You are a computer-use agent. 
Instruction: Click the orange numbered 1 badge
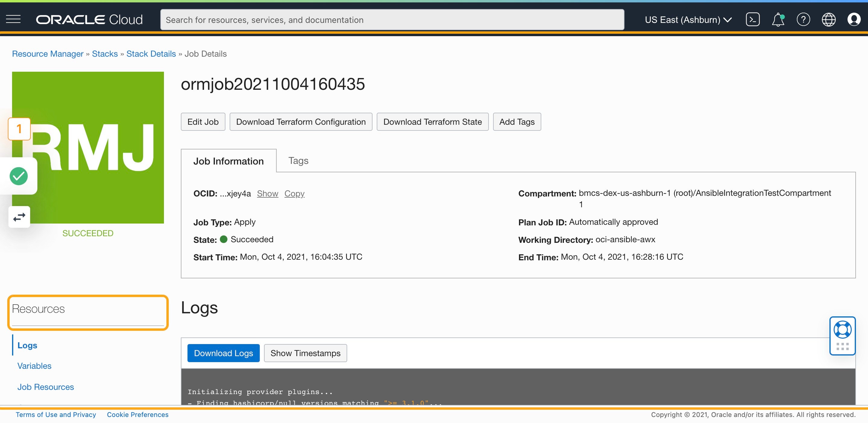pos(19,129)
